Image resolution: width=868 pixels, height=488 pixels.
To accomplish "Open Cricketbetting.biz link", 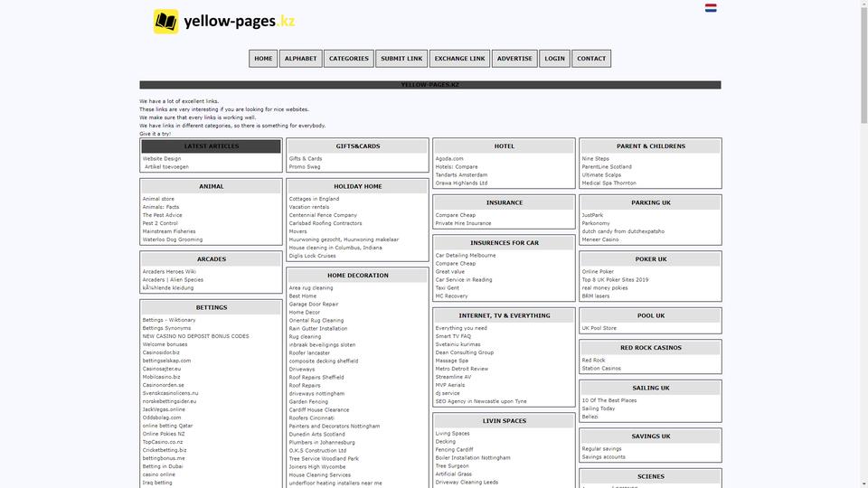I will [x=165, y=450].
